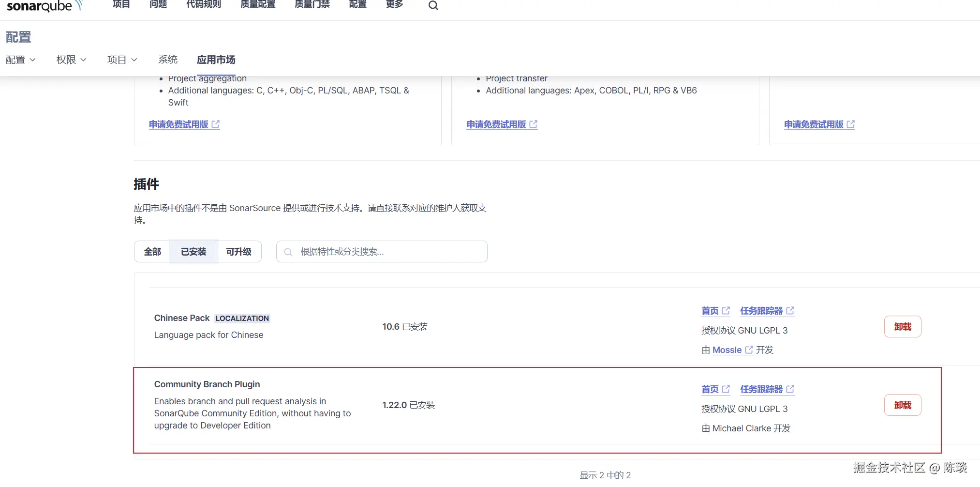Screen dimensions: 980x487
Task: Click the Chinese Pack plugin name
Action: coord(182,318)
